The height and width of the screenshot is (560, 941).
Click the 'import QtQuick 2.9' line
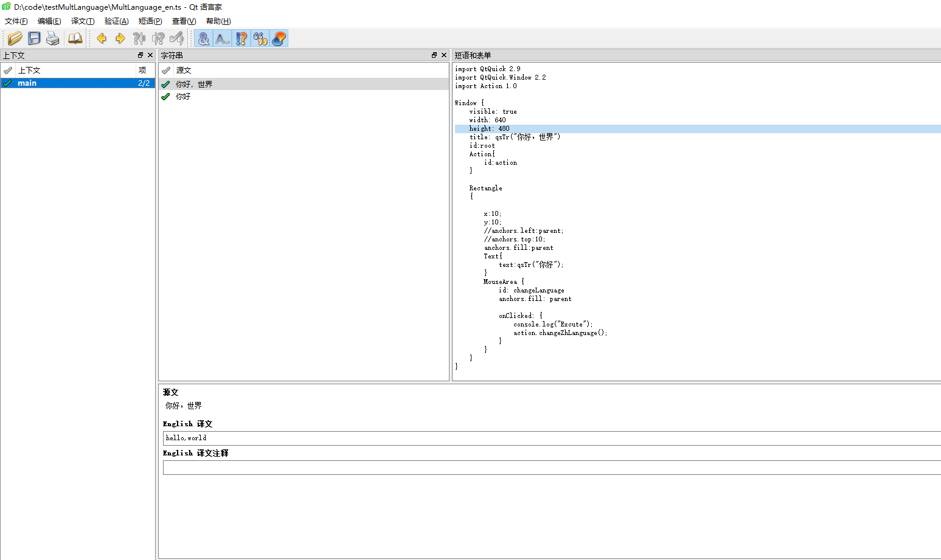point(488,69)
